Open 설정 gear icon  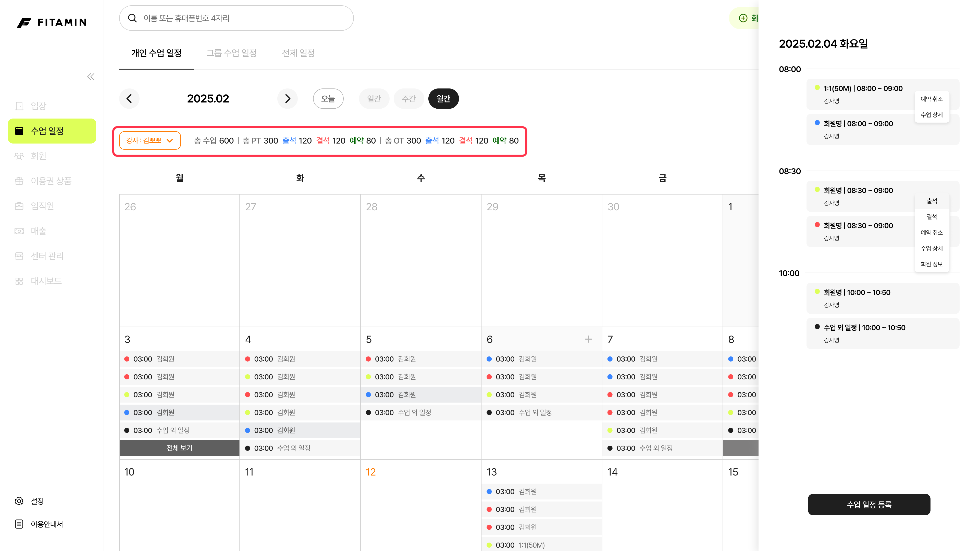(x=19, y=501)
